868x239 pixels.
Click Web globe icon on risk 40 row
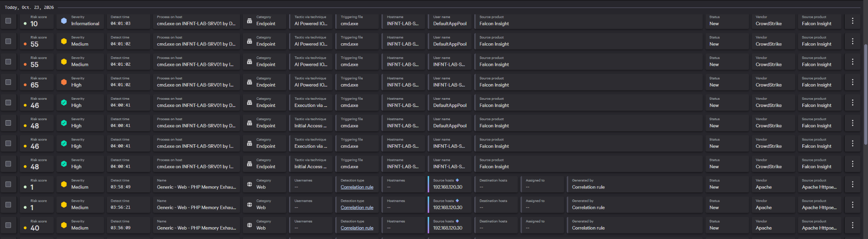[x=249, y=225]
